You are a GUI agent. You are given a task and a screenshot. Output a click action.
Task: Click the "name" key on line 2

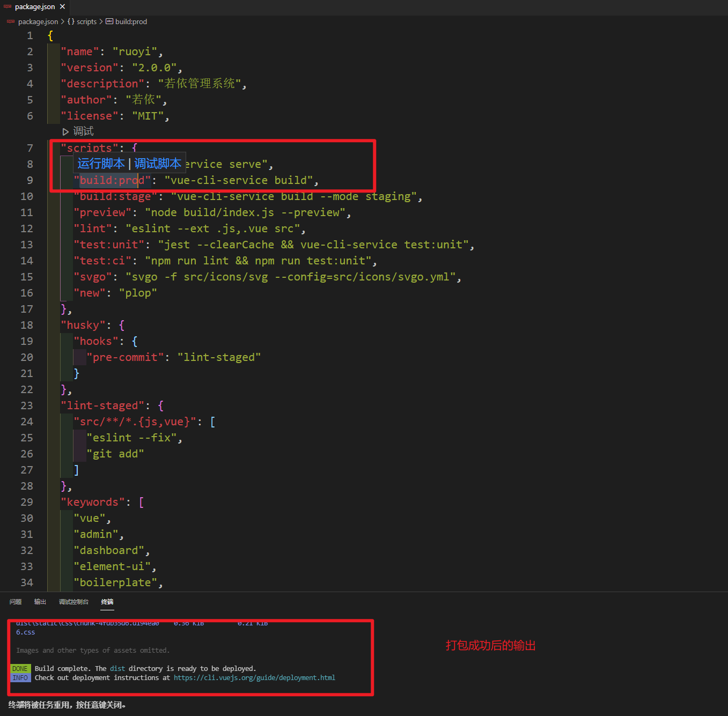[80, 51]
